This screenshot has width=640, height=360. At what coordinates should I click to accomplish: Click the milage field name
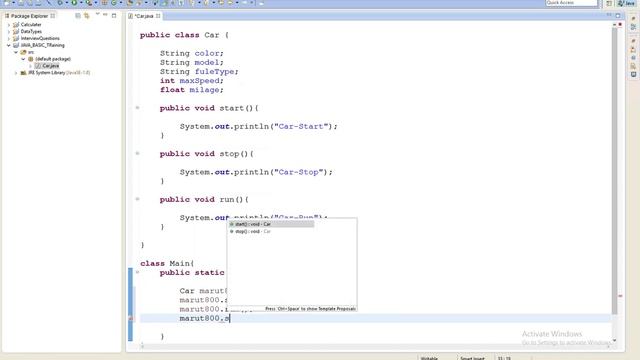204,90
